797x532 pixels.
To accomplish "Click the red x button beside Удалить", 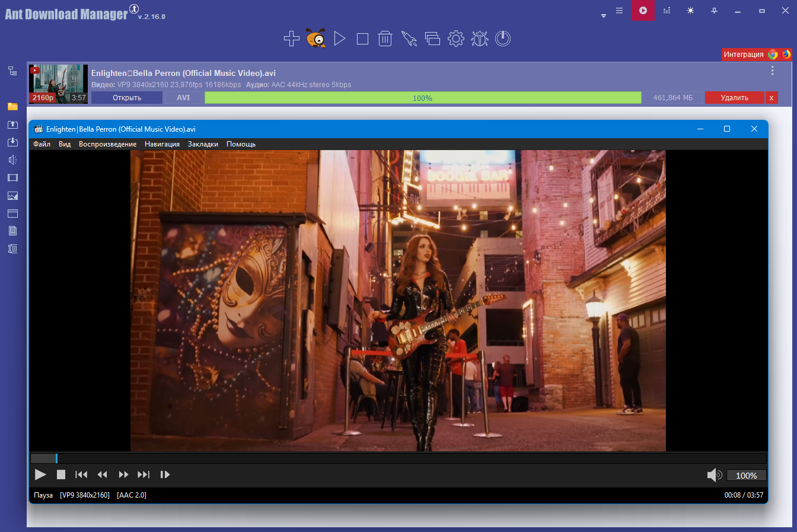I will click(771, 98).
